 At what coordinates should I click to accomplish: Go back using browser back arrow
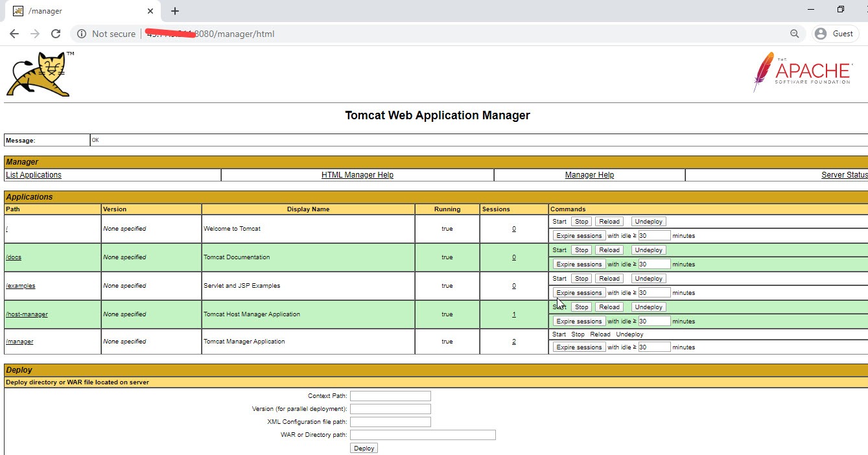14,34
